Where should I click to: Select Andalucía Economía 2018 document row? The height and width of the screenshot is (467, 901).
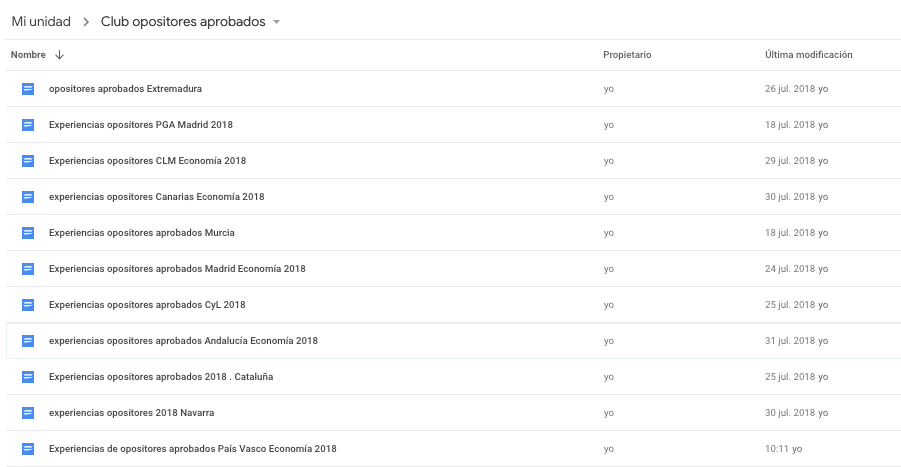[x=453, y=341]
